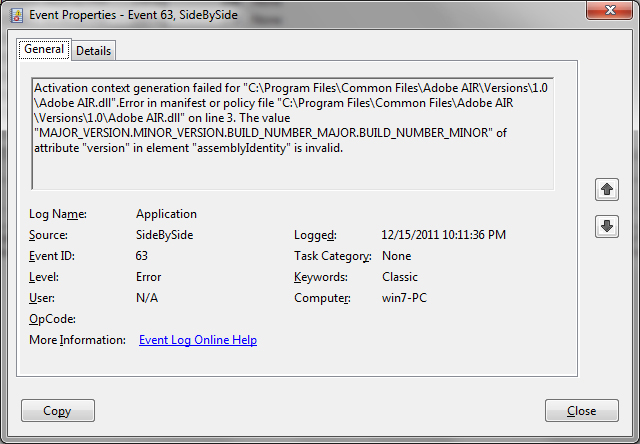Click the Log Name label
Viewport: 640px width, 444px height.
point(58,214)
